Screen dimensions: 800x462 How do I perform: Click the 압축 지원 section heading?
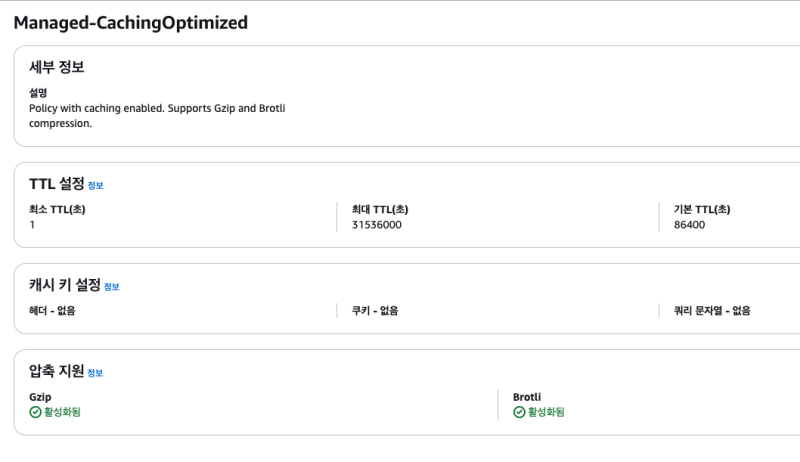[57, 372]
